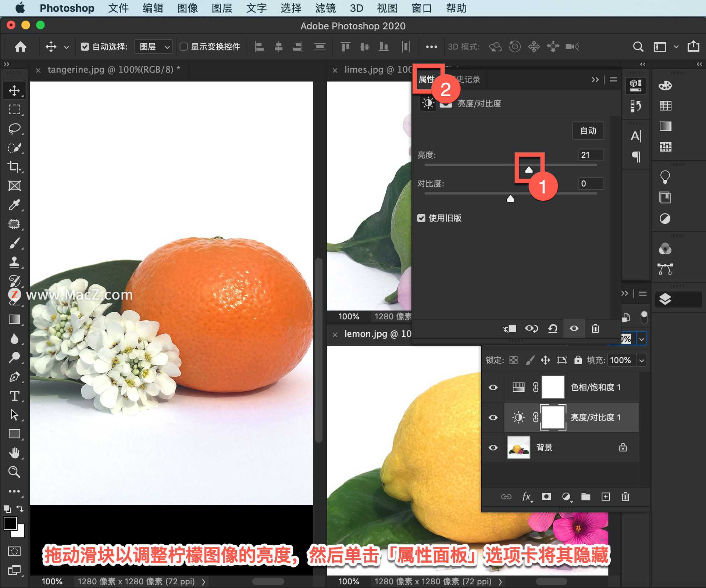The image size is (706, 588).
Task: Open the 图层 auto-select dropdown
Action: click(153, 47)
